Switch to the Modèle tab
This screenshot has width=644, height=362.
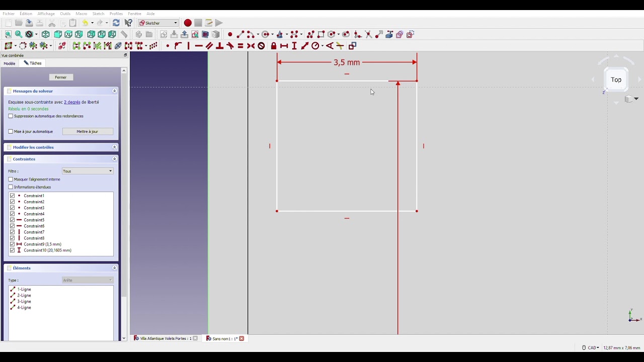tap(10, 63)
